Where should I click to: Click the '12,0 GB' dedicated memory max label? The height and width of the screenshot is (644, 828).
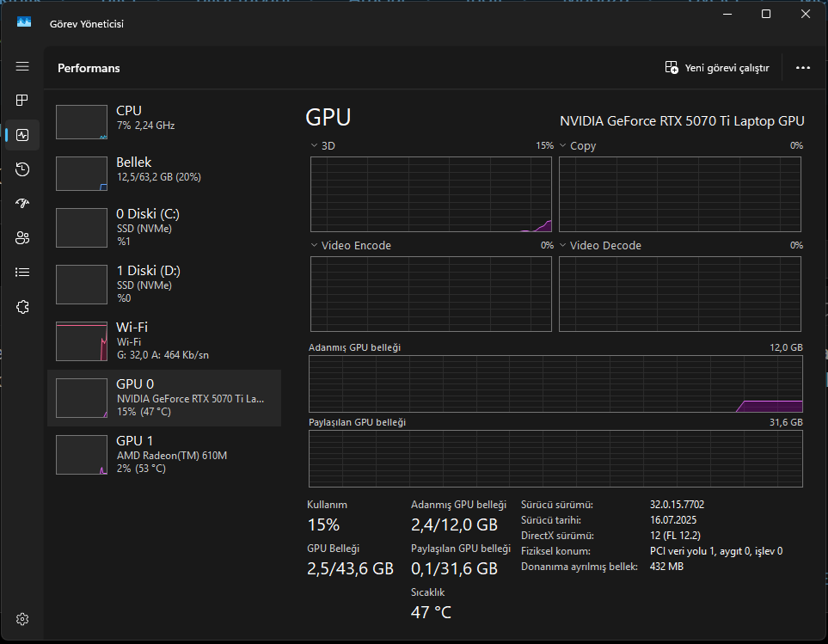tap(786, 347)
